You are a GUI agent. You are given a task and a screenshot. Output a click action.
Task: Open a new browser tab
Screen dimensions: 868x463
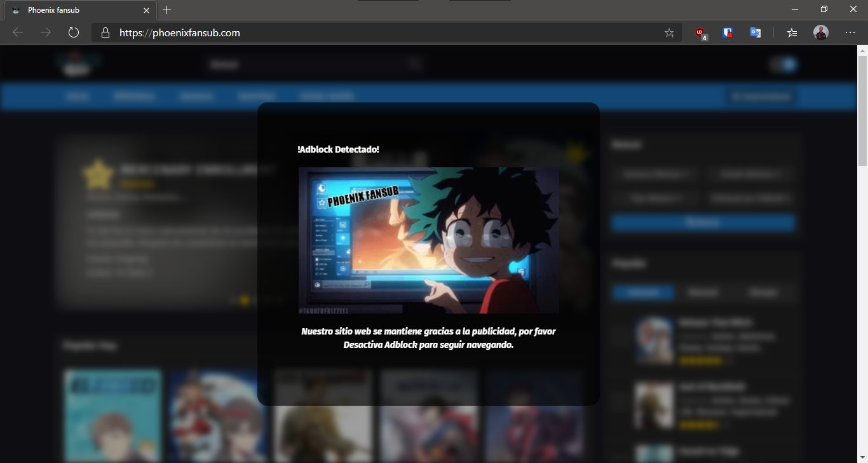[166, 10]
